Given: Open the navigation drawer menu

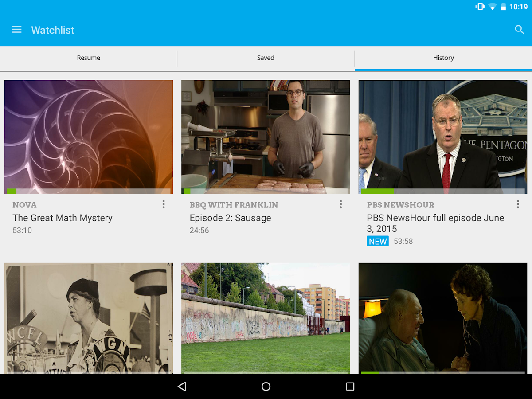Looking at the screenshot, I should tap(16, 30).
